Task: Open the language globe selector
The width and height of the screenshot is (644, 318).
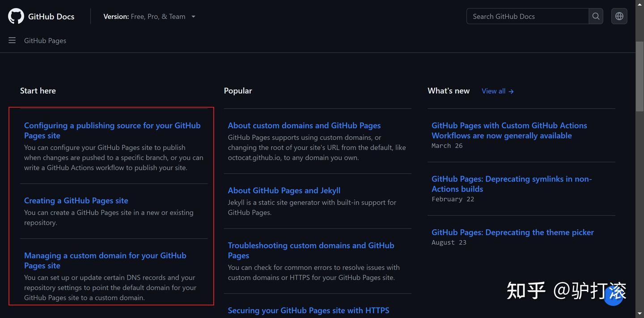Action: pyautogui.click(x=619, y=16)
